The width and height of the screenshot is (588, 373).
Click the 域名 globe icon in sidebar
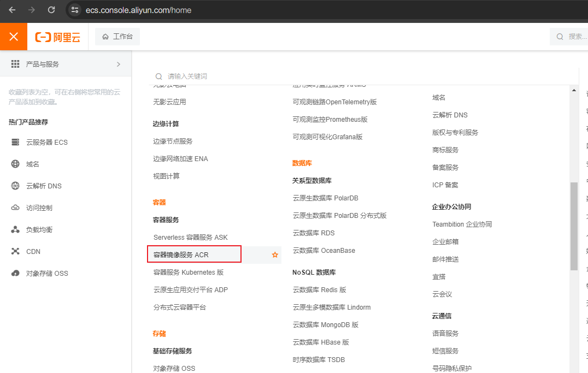tap(15, 164)
